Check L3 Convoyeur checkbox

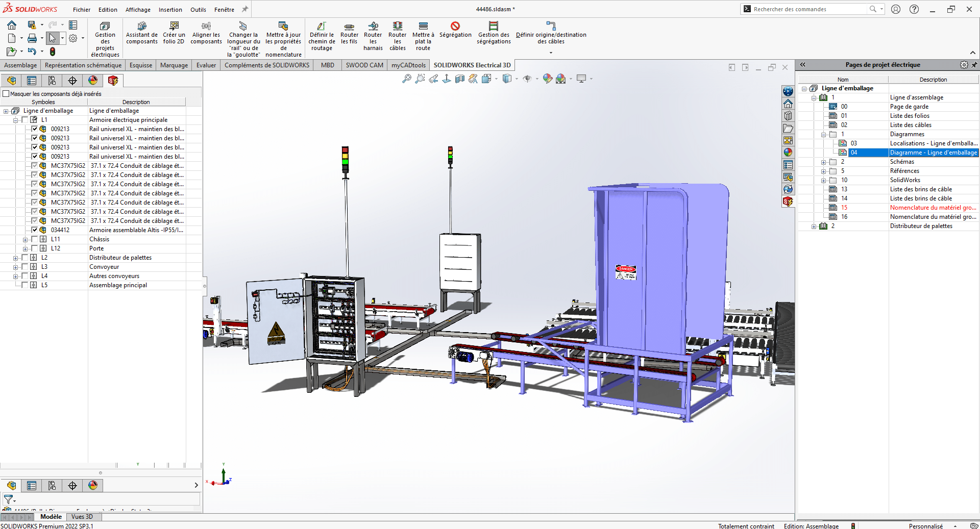24,267
